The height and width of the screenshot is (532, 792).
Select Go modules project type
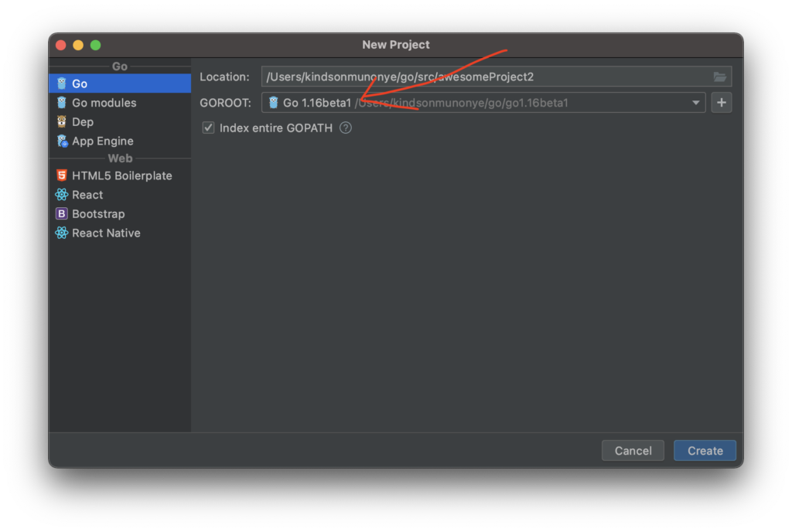tap(104, 103)
